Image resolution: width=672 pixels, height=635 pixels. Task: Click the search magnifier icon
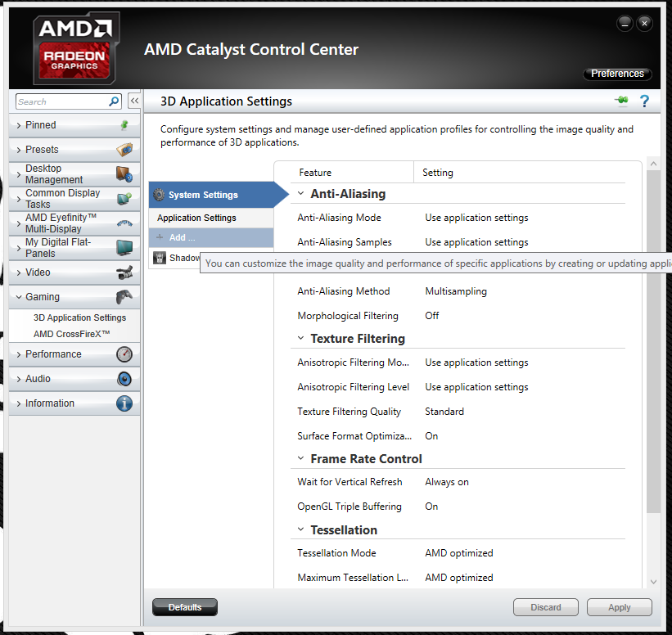[114, 101]
